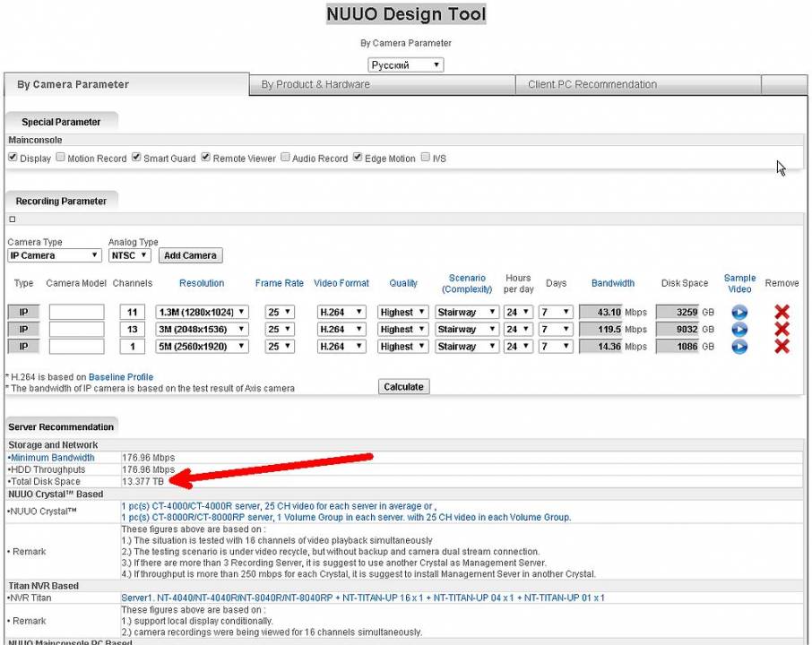The width and height of the screenshot is (812, 645).
Task: Tick the small checkbox under Recording Parameter
Action: pos(13,219)
